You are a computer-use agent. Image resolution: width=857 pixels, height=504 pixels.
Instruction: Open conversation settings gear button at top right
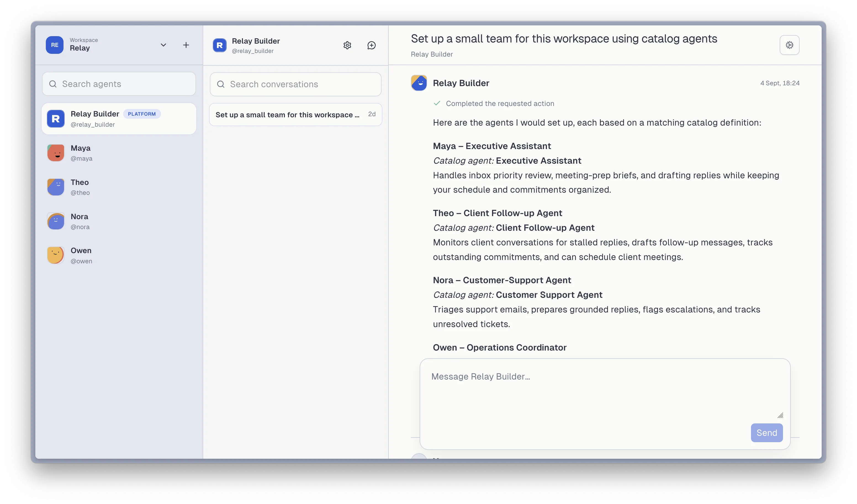point(789,45)
